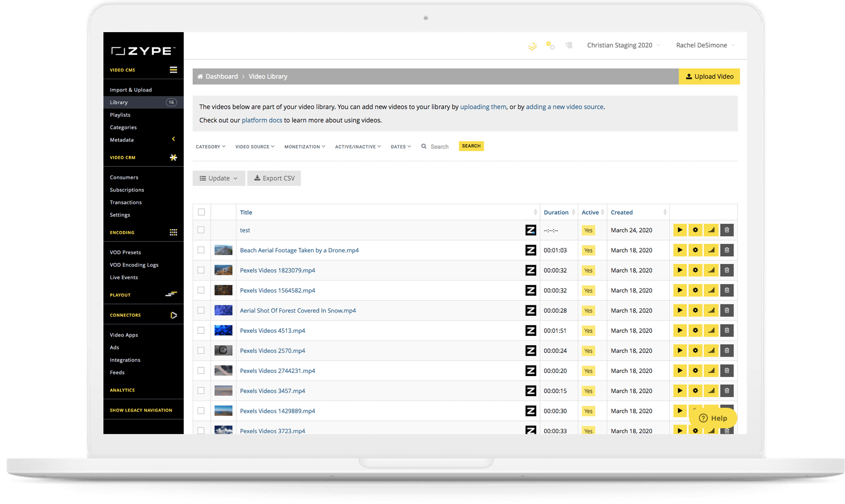
Task: Click the Zype source icon on Pexels Videos 4513 row
Action: coord(531,330)
